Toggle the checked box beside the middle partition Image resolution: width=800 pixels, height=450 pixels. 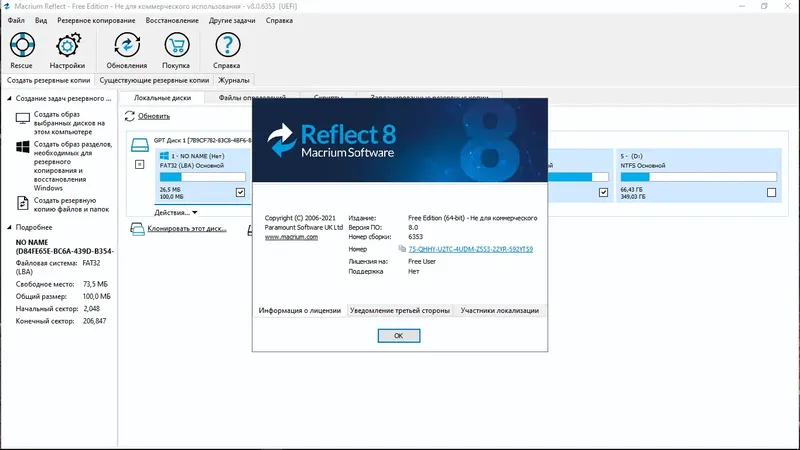click(604, 192)
